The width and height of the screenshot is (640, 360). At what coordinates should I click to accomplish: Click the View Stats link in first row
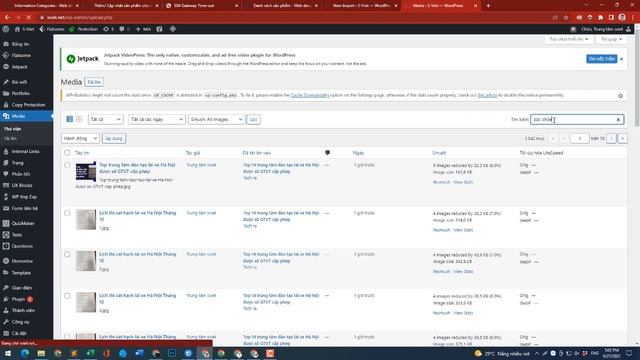point(463,182)
